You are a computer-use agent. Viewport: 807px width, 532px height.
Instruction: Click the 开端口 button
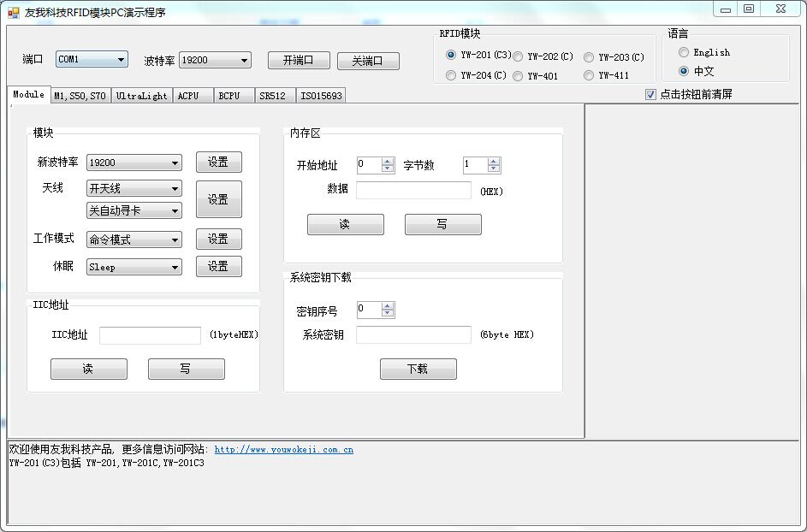tap(298, 61)
